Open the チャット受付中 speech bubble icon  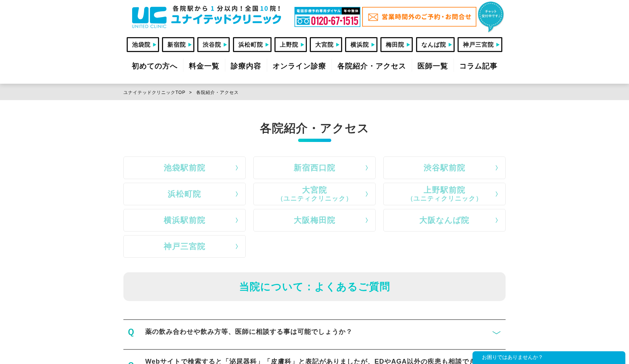coord(490,15)
